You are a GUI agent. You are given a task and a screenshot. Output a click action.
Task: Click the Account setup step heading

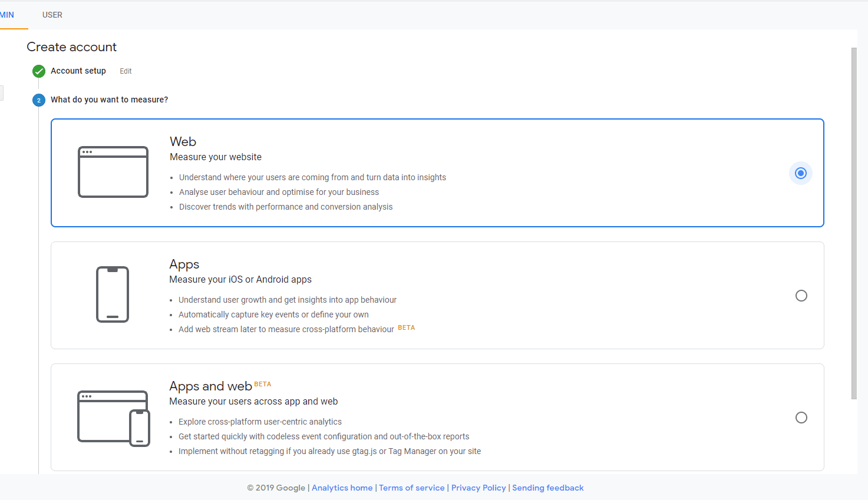click(x=78, y=71)
